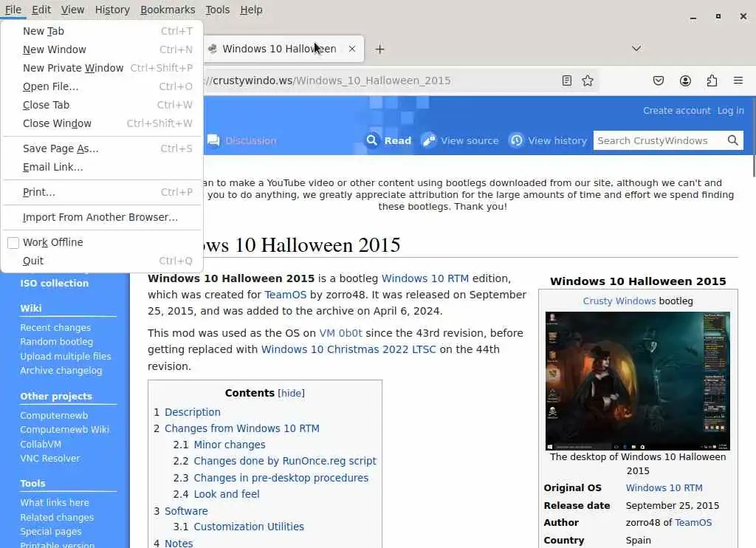Expand the list all tabs chevron
The width and height of the screenshot is (756, 548).
[x=636, y=49]
